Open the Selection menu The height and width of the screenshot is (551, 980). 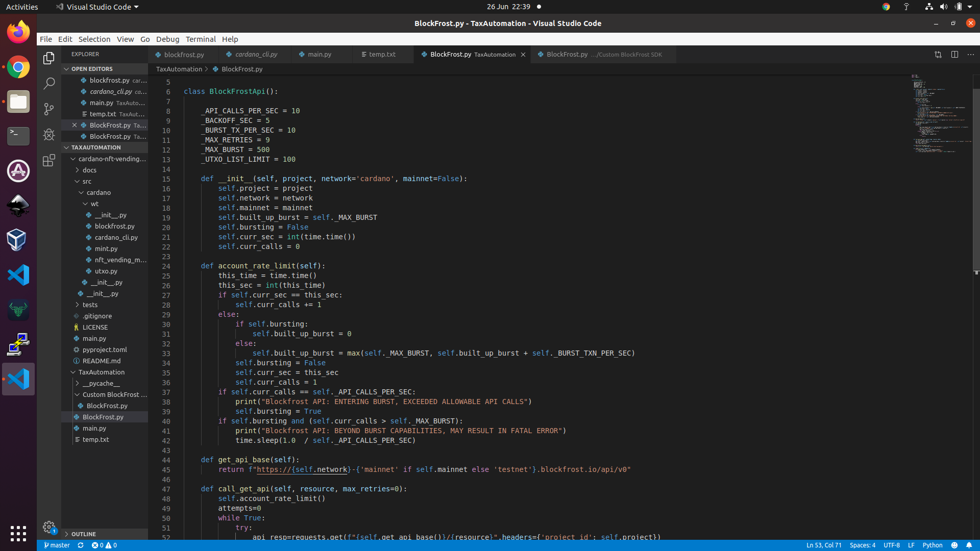pos(94,39)
